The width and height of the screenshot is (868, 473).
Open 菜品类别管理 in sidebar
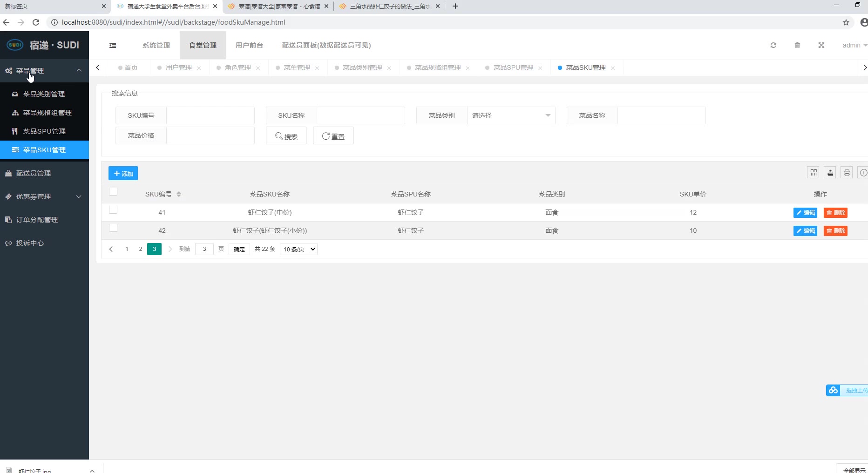(44, 94)
